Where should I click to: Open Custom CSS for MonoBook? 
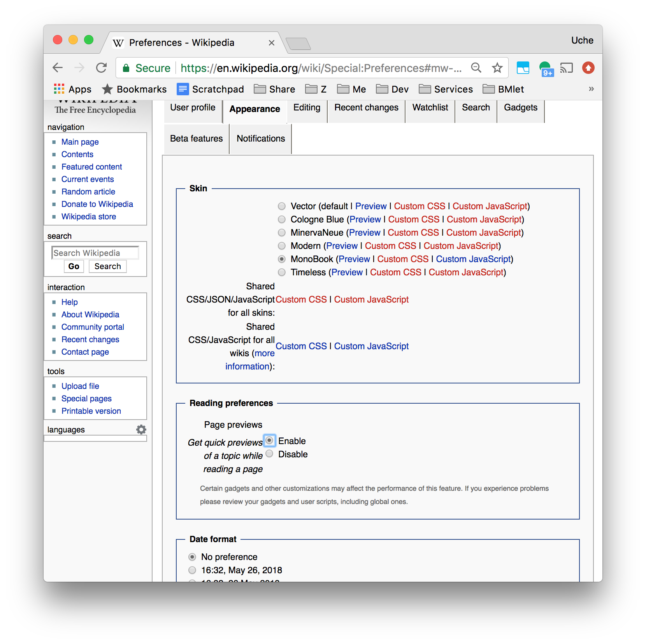(x=403, y=259)
